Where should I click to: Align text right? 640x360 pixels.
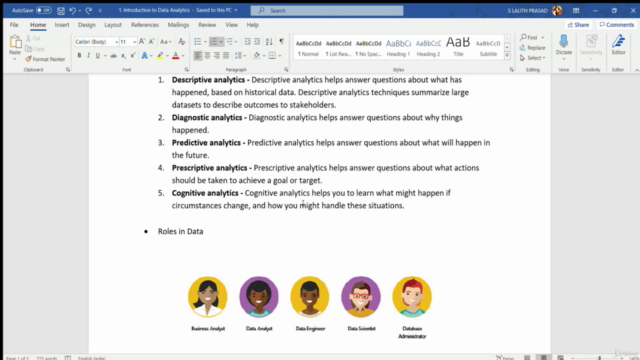tap(216, 56)
